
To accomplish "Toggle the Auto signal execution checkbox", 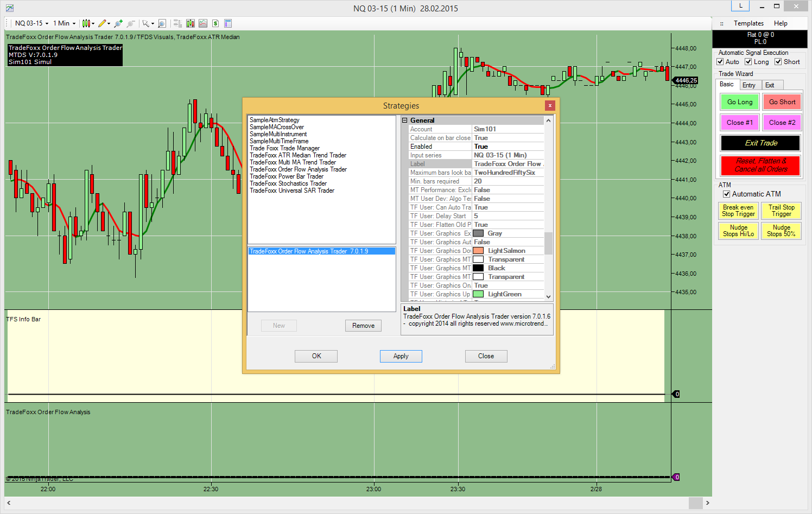I will pos(720,62).
